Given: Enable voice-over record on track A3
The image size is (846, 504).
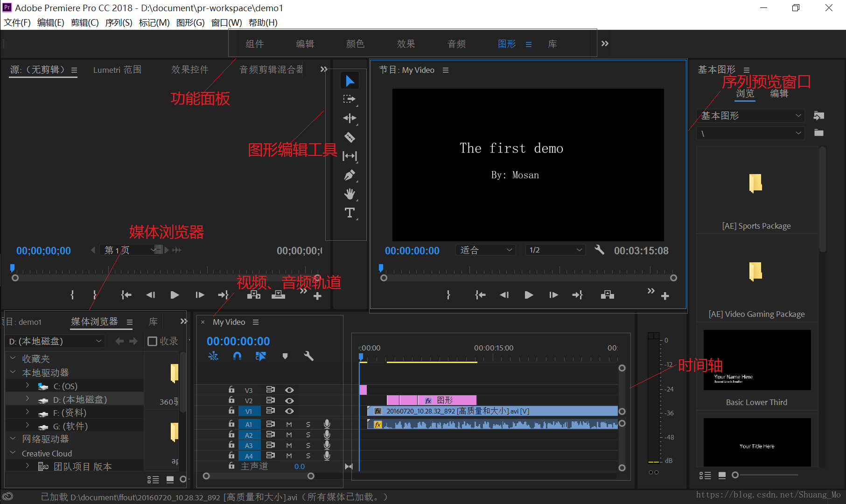Looking at the screenshot, I should 327,445.
